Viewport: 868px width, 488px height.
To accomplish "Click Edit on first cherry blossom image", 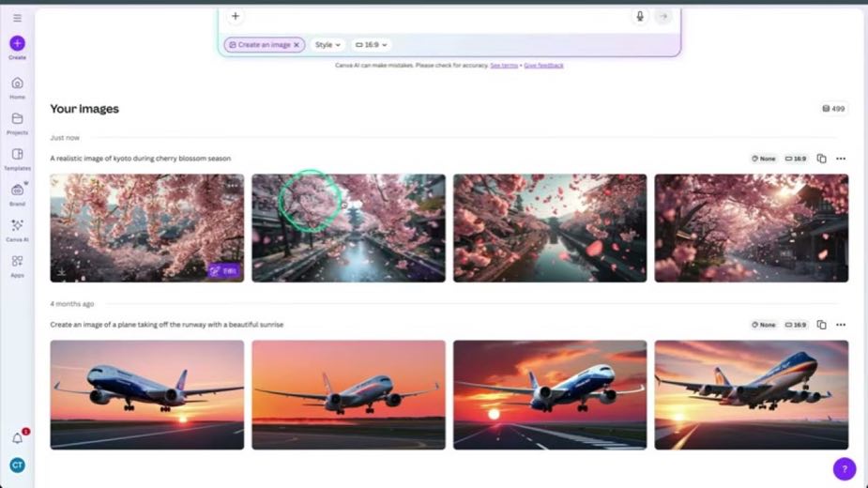I will (223, 270).
